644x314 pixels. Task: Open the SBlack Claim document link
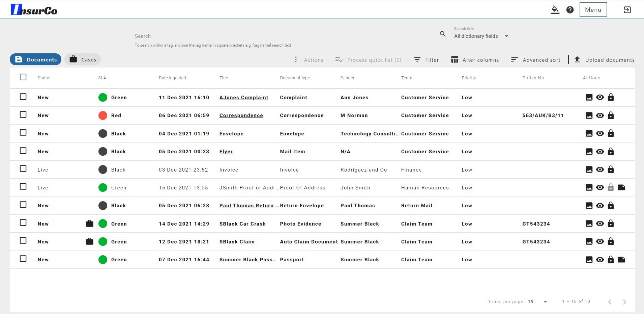coord(237,242)
